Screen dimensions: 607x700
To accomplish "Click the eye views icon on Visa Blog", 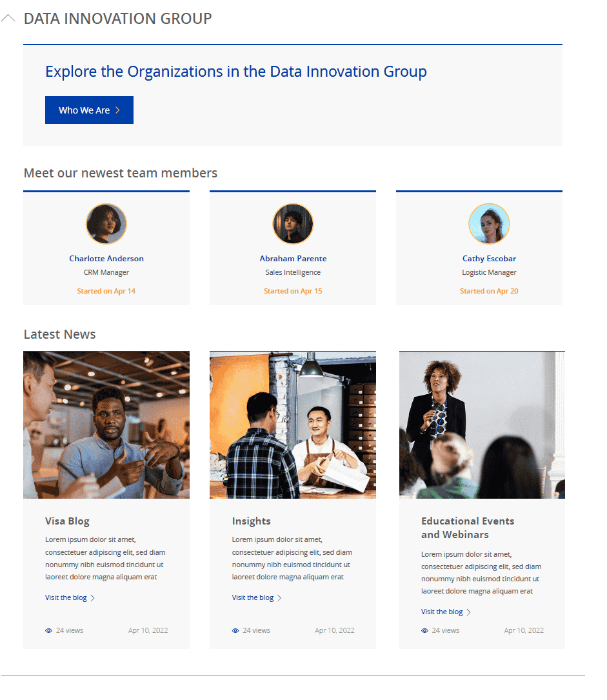I will pos(49,631).
